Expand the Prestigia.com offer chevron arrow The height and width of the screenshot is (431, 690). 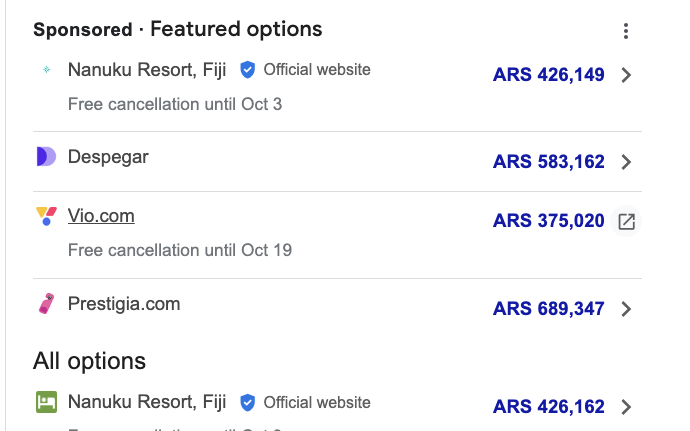pos(626,309)
